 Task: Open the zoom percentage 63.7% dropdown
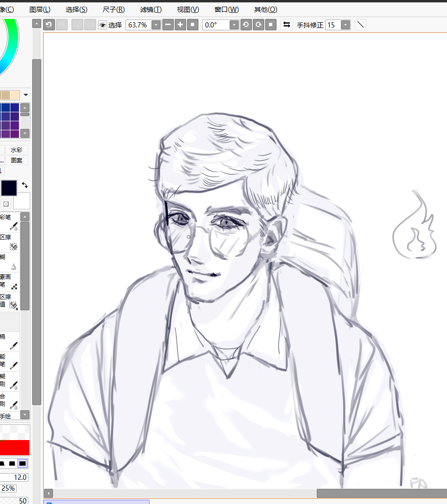pyautogui.click(x=156, y=25)
